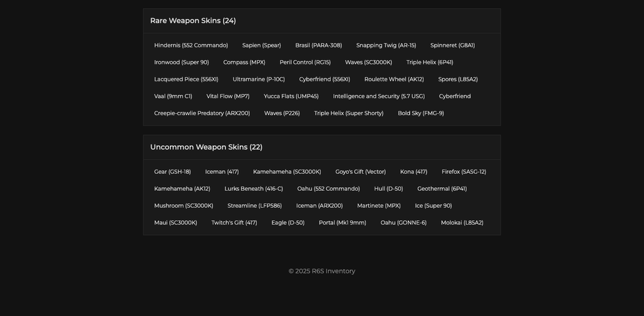Click the Compass (MPX) skin
644x316 pixels.
(244, 63)
